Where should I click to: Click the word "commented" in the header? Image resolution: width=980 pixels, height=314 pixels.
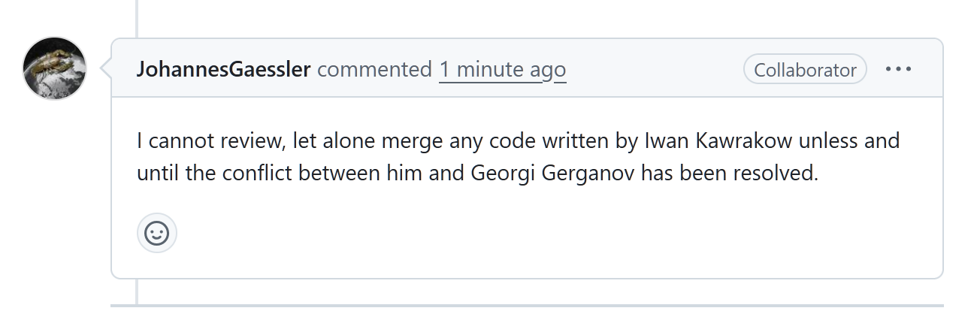tap(375, 70)
